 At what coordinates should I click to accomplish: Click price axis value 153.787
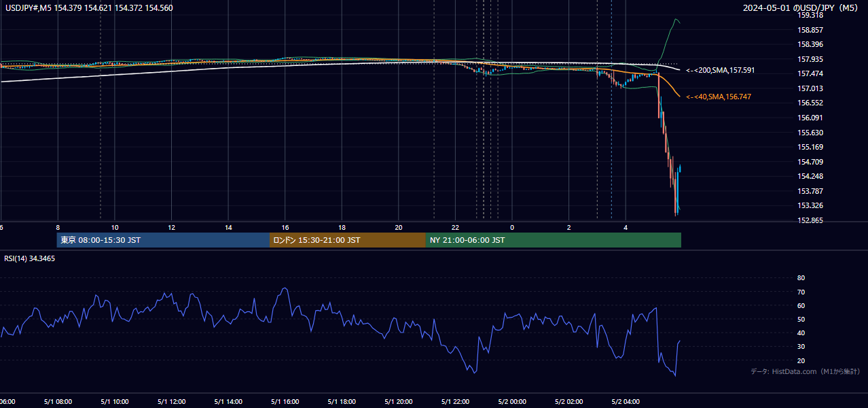pos(811,191)
